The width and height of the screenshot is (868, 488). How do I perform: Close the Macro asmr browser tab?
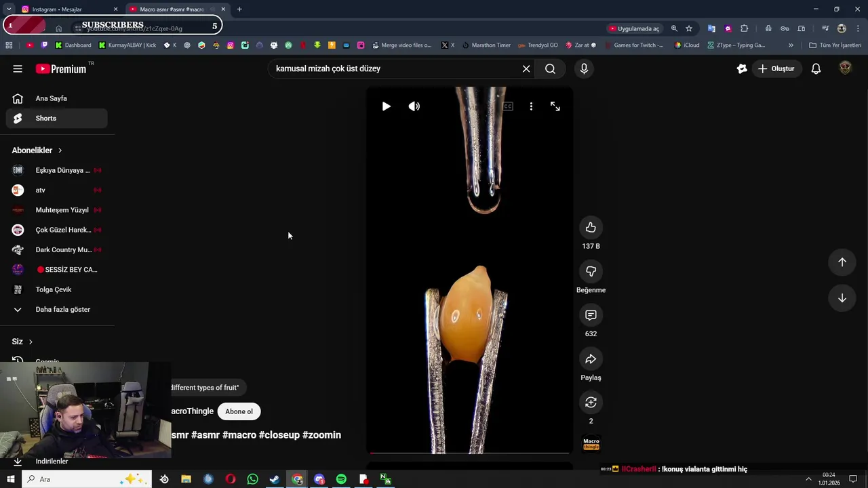[223, 9]
